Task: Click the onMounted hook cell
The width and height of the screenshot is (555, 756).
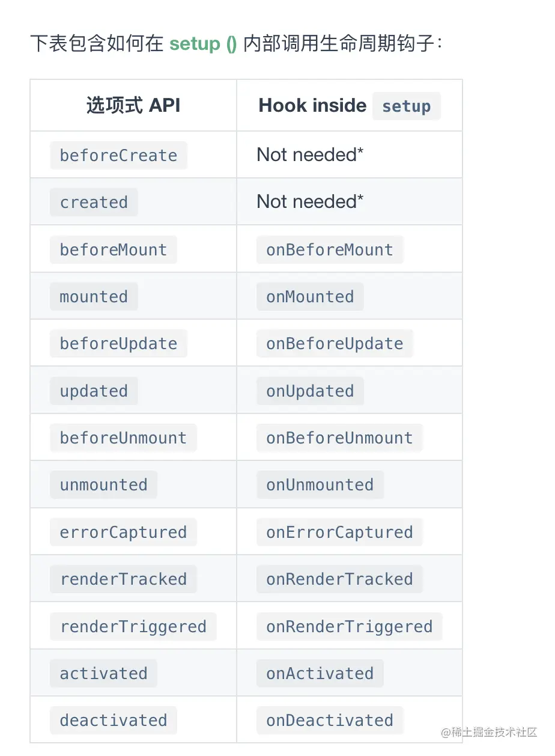Action: click(x=310, y=297)
